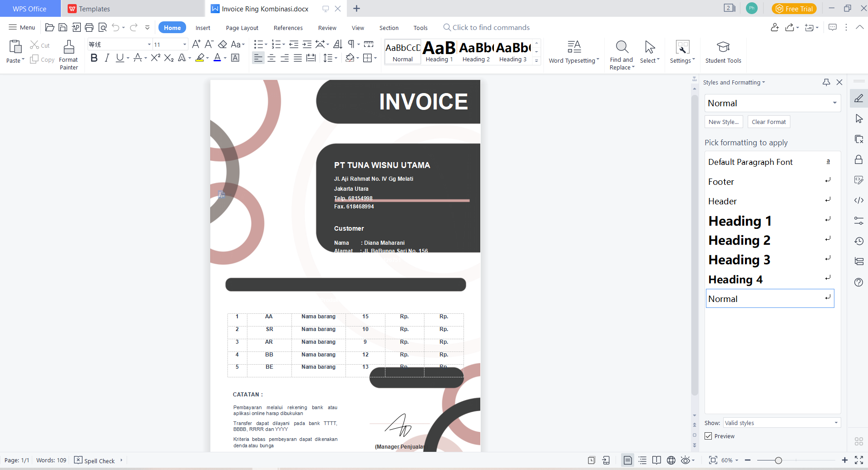Apply a numbered list

(276, 44)
